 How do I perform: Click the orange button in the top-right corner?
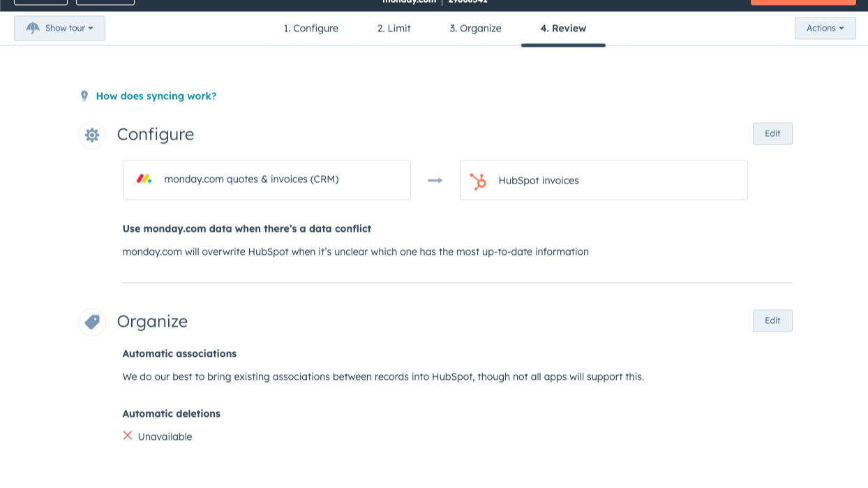coord(802,2)
